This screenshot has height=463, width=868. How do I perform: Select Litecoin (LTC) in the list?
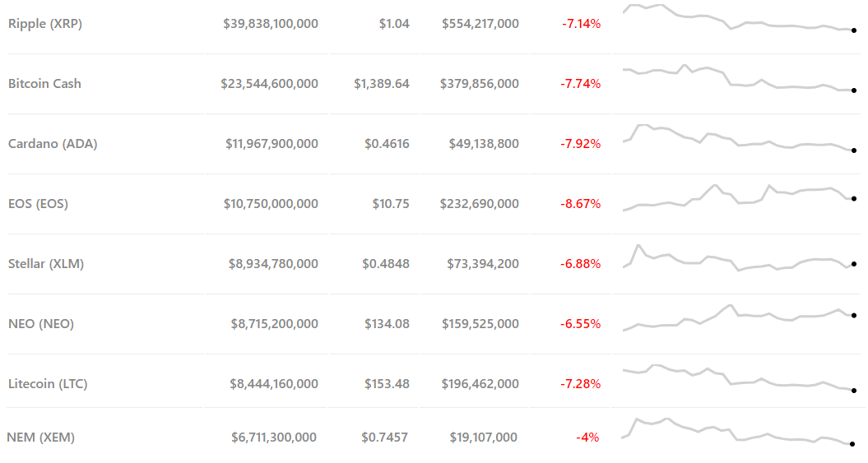pyautogui.click(x=48, y=384)
